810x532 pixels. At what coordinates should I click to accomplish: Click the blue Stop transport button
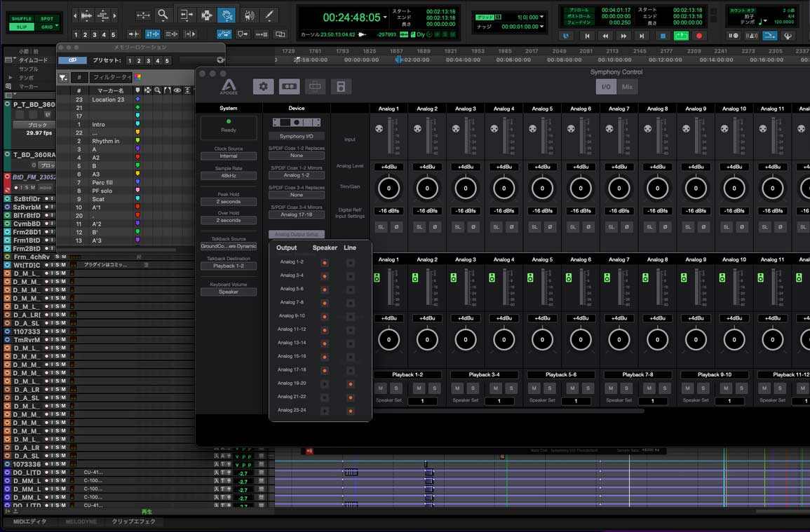click(663, 36)
